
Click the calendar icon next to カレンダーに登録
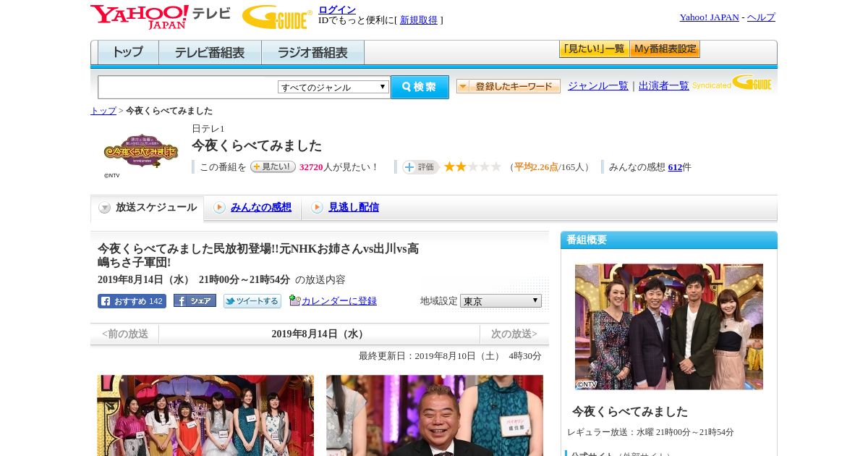(294, 300)
